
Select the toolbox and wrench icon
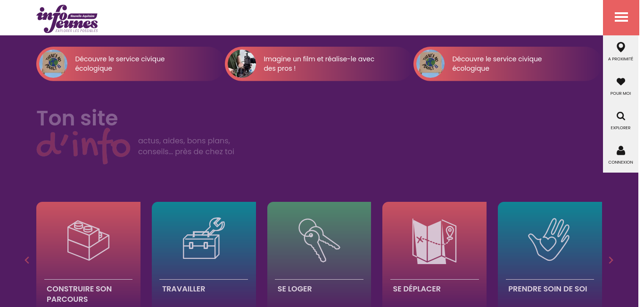pyautogui.click(x=204, y=238)
